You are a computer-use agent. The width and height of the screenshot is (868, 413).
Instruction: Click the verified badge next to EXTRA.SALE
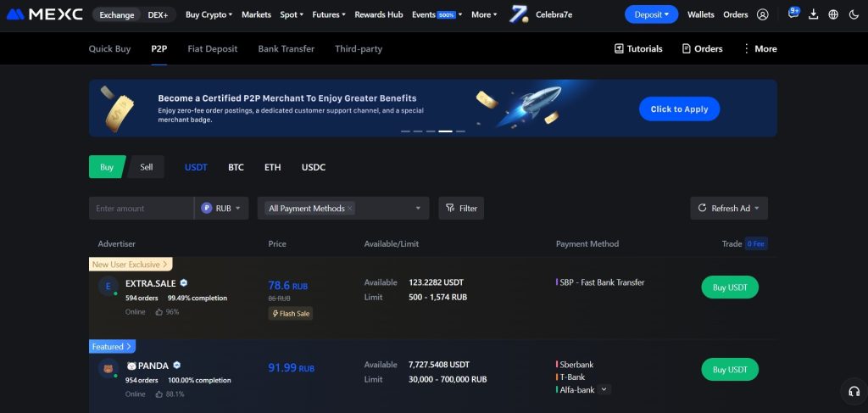pos(184,283)
